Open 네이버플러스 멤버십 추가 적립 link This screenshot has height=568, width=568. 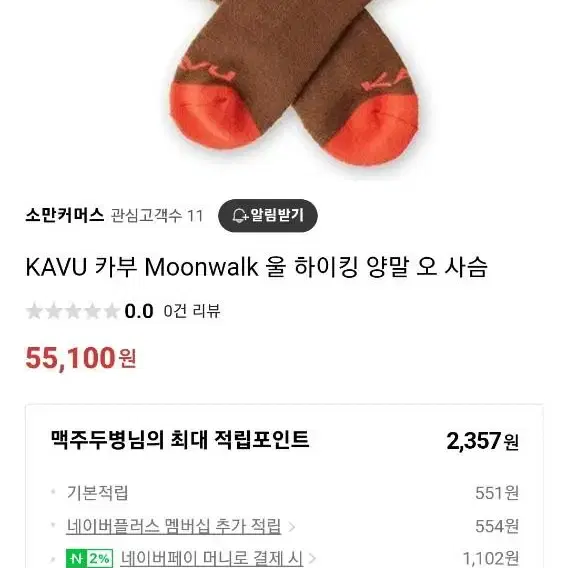click(x=174, y=526)
